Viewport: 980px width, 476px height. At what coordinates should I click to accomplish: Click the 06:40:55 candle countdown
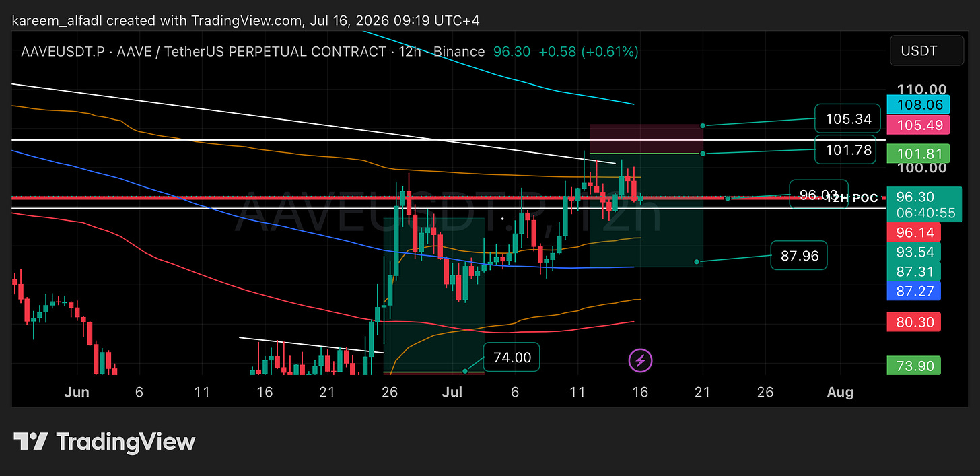[925, 212]
